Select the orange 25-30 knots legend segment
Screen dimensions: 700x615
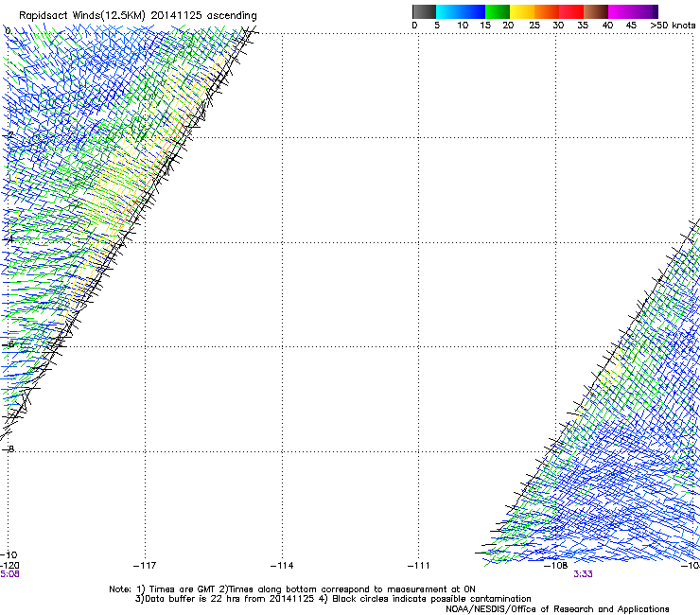547,11
